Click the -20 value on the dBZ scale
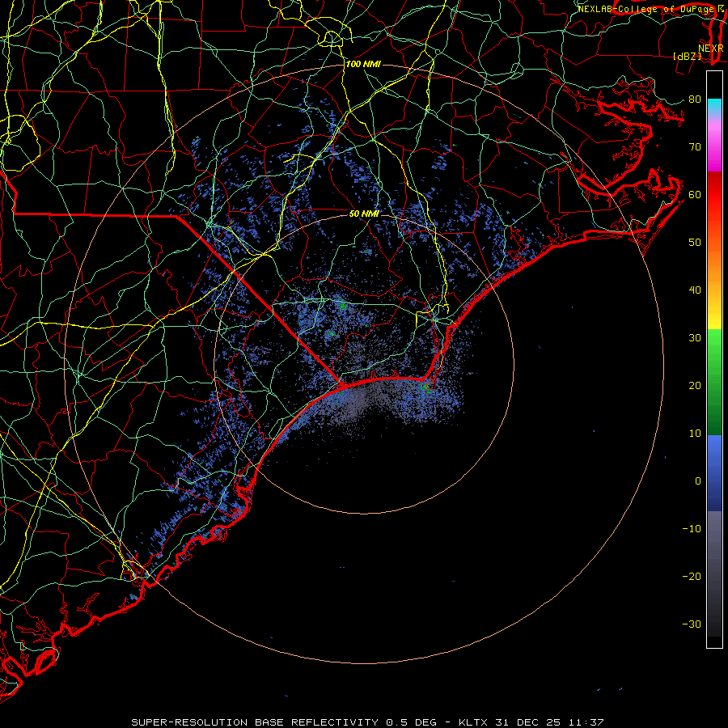The image size is (728, 728). point(692,577)
